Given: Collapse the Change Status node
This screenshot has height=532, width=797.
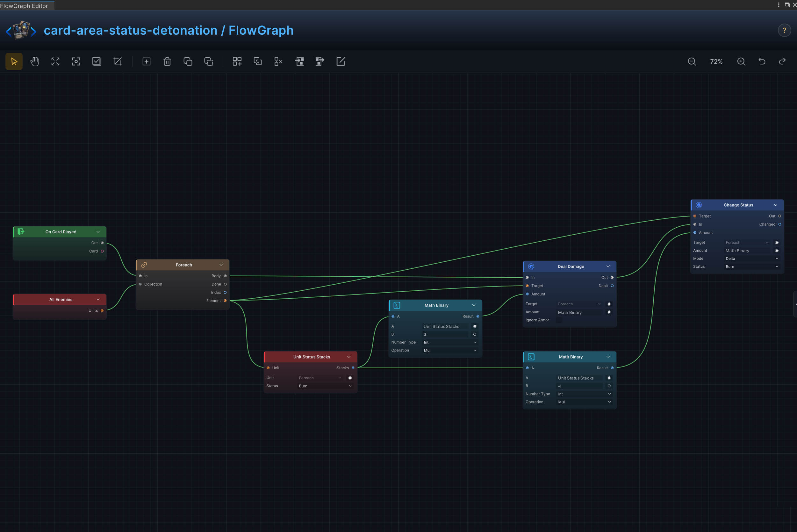Looking at the screenshot, I should tap(776, 205).
